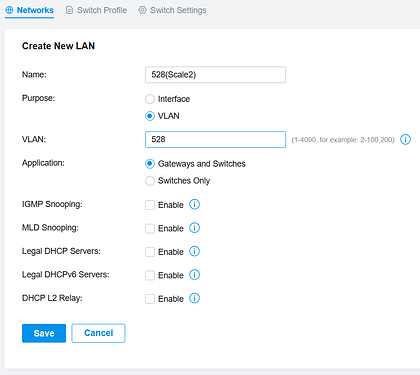Screen dimensions: 420x375
Task: Click the IGMP Snooping label
Action: (x=52, y=204)
